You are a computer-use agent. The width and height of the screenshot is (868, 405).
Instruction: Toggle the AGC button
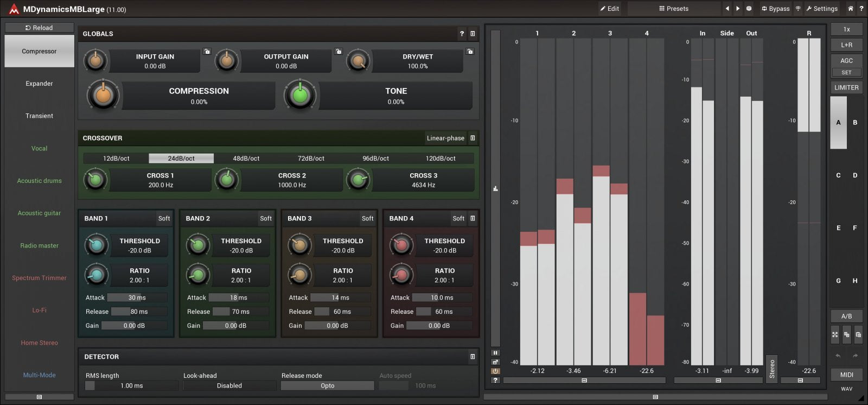pyautogui.click(x=846, y=61)
